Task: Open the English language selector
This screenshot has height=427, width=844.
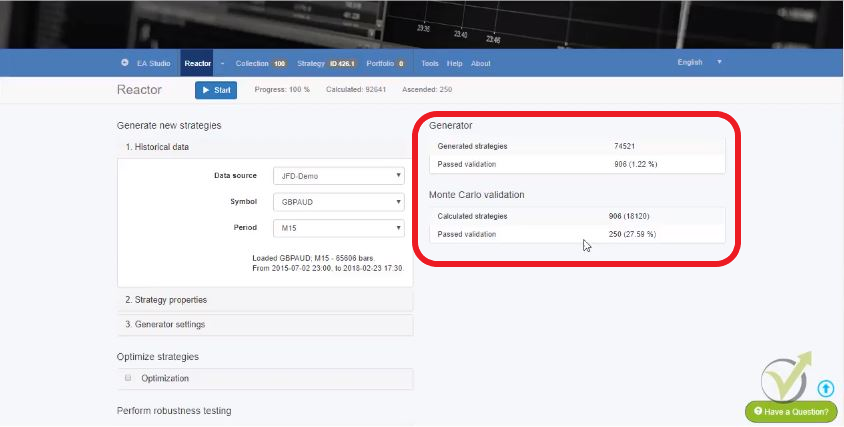Action: pyautogui.click(x=699, y=62)
